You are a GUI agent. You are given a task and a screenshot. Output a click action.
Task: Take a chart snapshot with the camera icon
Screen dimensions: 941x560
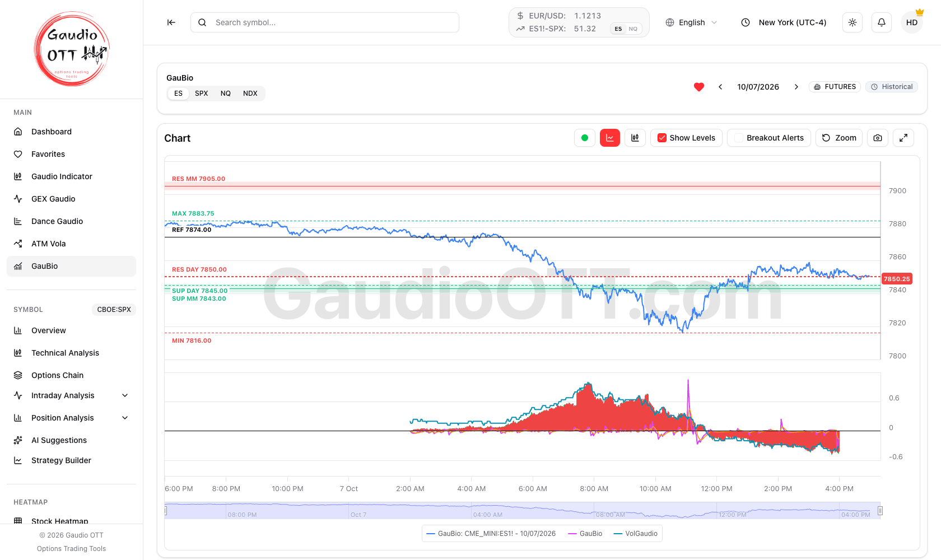tap(878, 138)
